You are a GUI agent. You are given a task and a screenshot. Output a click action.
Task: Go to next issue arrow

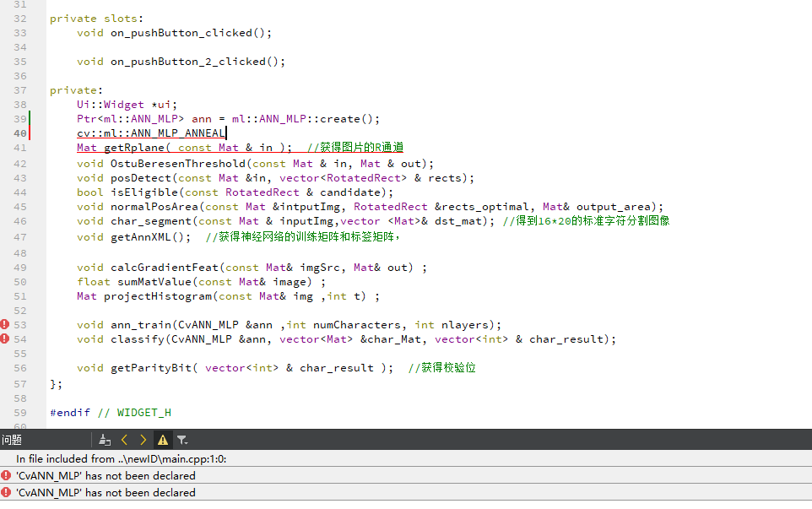coord(143,440)
